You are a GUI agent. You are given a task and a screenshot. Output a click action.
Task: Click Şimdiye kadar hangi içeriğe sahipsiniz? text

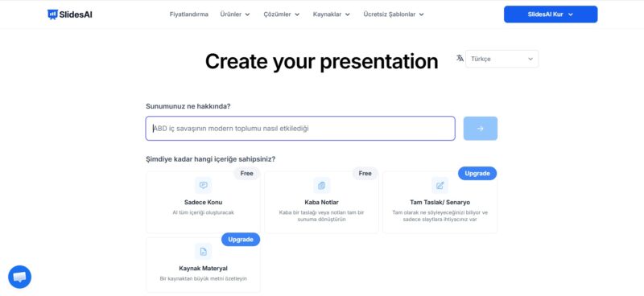coord(211,159)
